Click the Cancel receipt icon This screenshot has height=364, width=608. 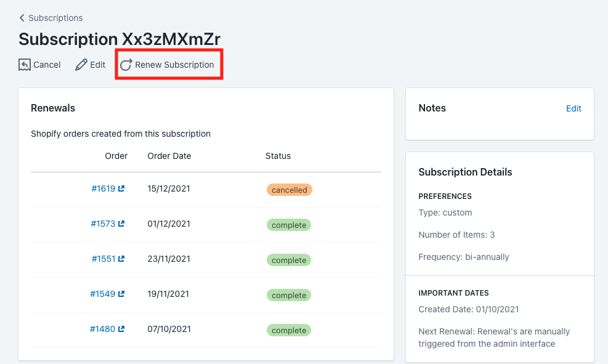click(25, 65)
